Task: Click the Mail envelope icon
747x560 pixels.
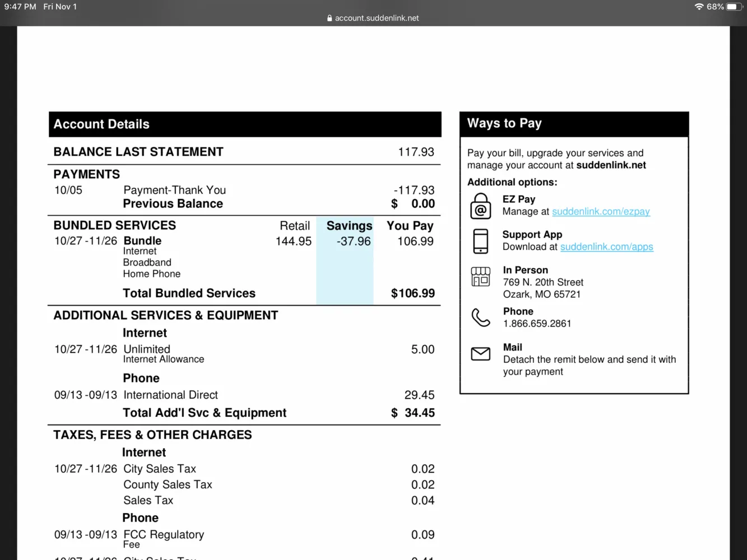Action: [x=481, y=354]
